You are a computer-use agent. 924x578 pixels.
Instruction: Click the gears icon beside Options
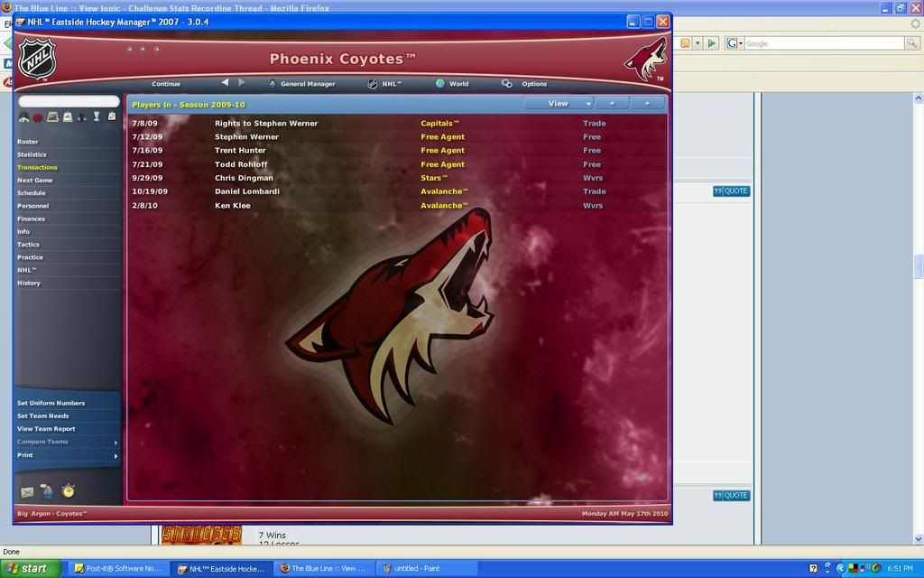tap(507, 83)
